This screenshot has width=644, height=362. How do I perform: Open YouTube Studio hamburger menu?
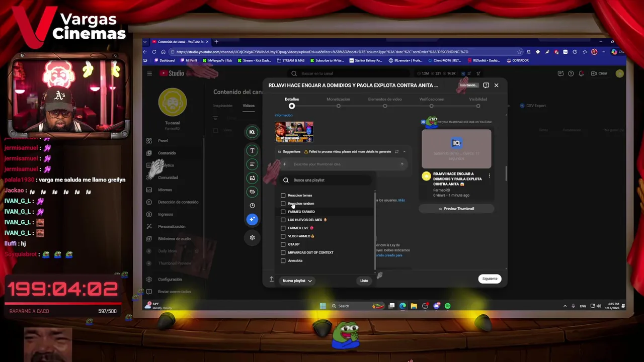point(149,73)
